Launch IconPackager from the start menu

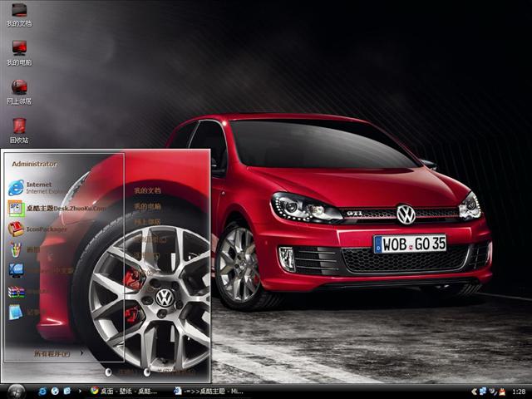[37, 229]
